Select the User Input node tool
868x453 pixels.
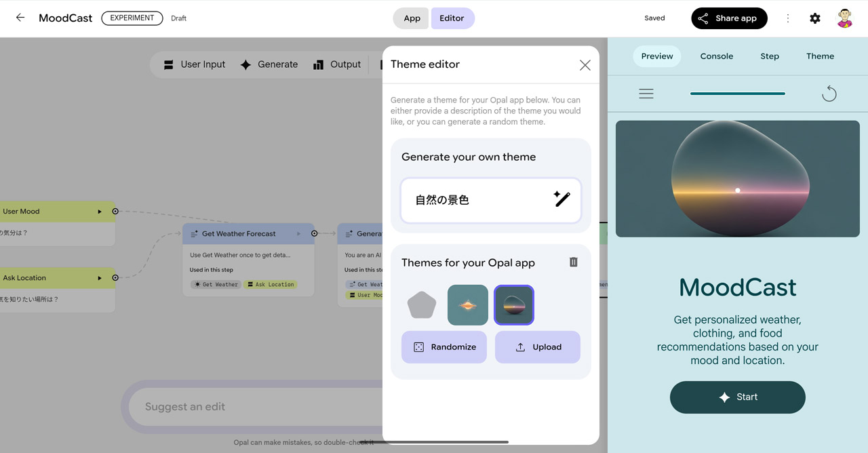pyautogui.click(x=195, y=64)
